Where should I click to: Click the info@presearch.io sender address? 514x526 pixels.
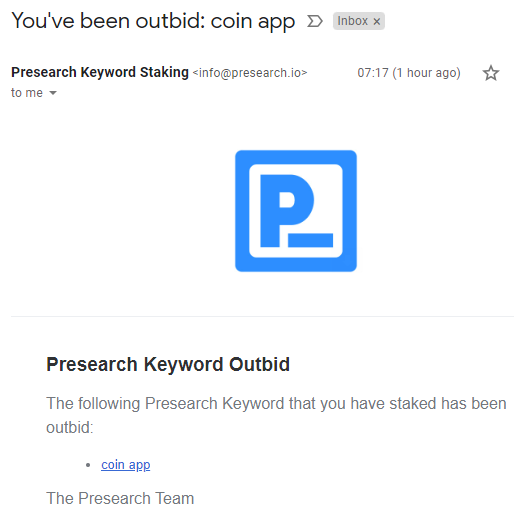pyautogui.click(x=250, y=73)
